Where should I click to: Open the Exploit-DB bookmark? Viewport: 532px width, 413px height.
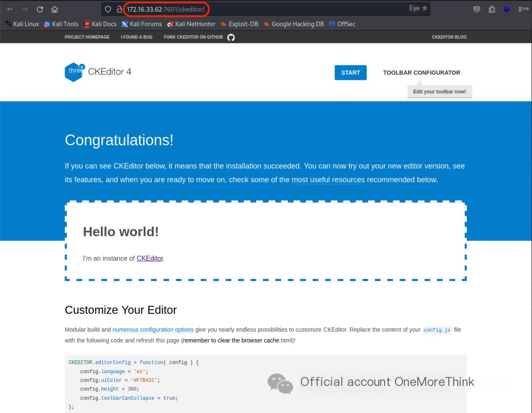[x=239, y=24]
